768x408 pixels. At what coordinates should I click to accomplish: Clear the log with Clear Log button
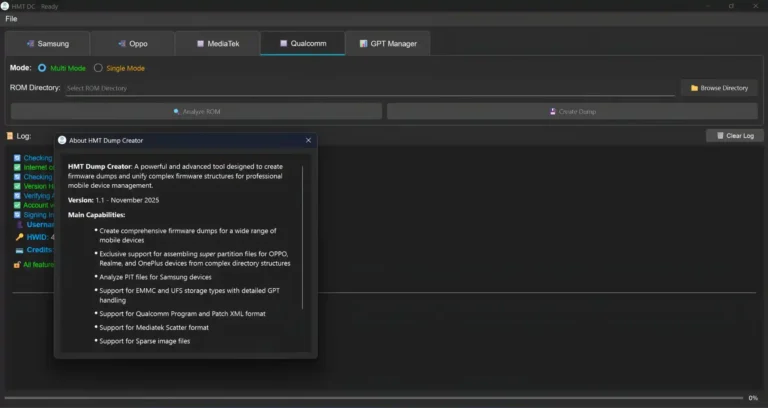click(735, 135)
